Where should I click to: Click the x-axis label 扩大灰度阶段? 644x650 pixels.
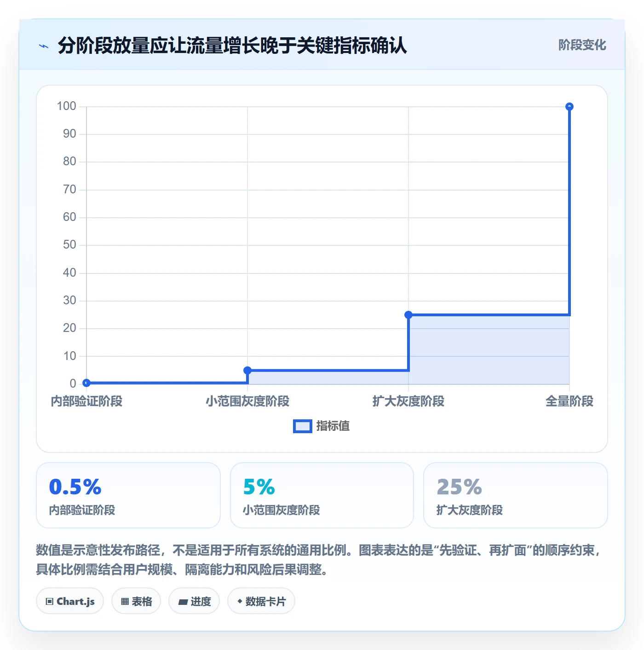pos(408,401)
